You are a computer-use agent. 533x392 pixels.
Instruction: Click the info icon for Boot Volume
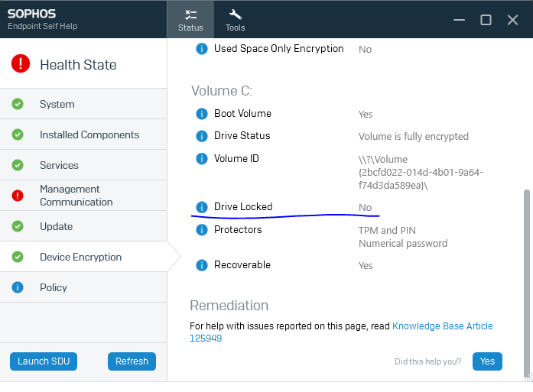pos(202,114)
